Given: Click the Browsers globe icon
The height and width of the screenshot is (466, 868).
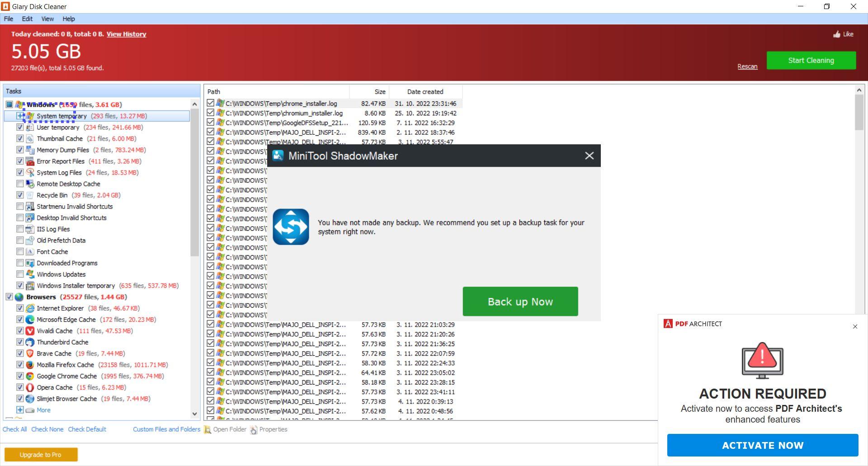Looking at the screenshot, I should pyautogui.click(x=19, y=297).
